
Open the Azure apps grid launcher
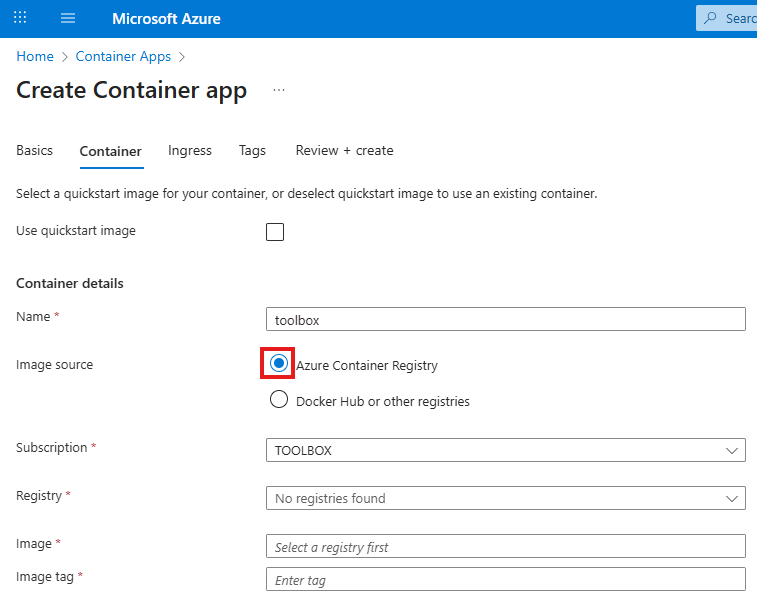[x=20, y=18]
